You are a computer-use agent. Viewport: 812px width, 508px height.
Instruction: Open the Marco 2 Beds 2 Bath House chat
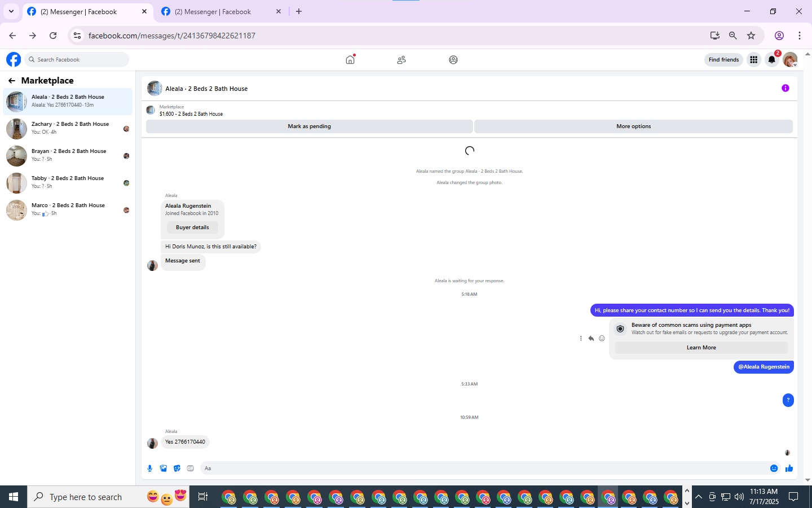coord(68,209)
